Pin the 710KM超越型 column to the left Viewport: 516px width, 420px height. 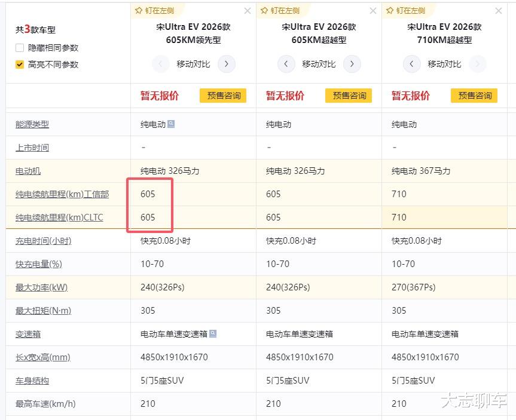coord(405,11)
